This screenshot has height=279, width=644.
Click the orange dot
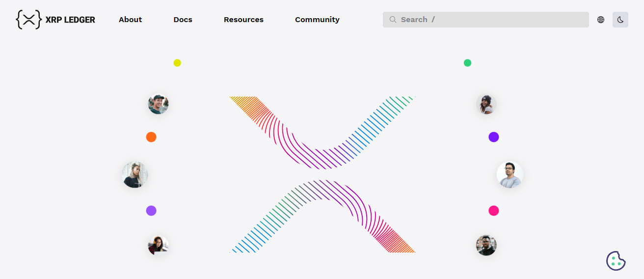pos(151,137)
